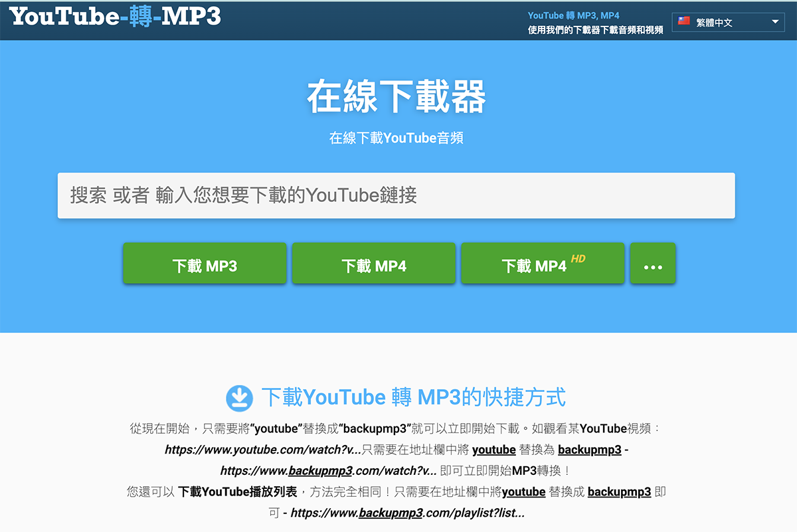This screenshot has width=797, height=532.
Task: Click the HD badge on the MP4 button
Action: pyautogui.click(x=577, y=258)
